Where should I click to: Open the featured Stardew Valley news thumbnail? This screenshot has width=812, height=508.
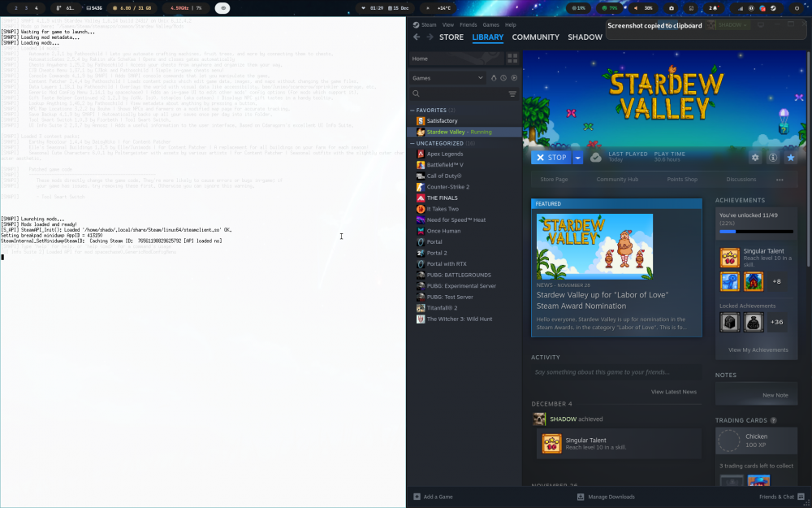pyautogui.click(x=594, y=247)
